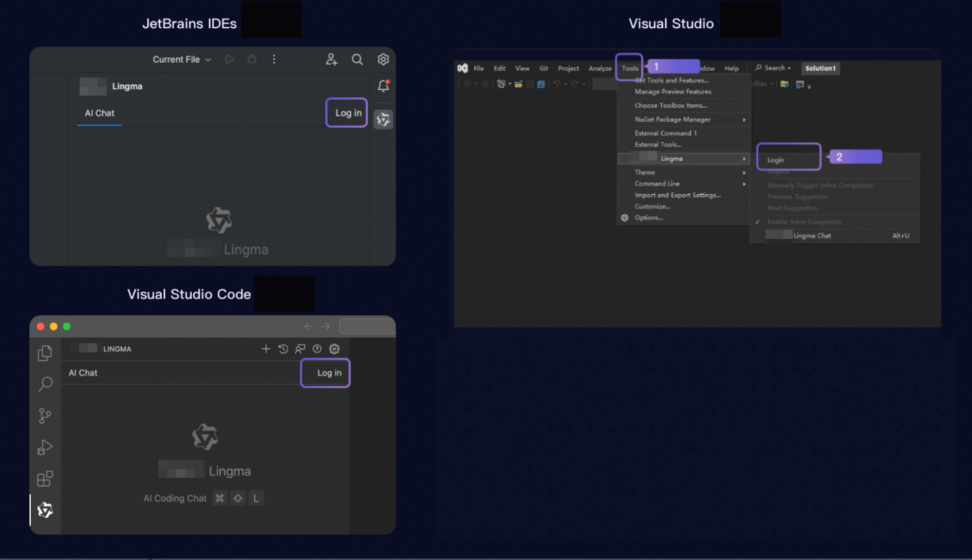Go back with VS Code title bar arrow
Image resolution: width=972 pixels, height=560 pixels.
pyautogui.click(x=308, y=326)
